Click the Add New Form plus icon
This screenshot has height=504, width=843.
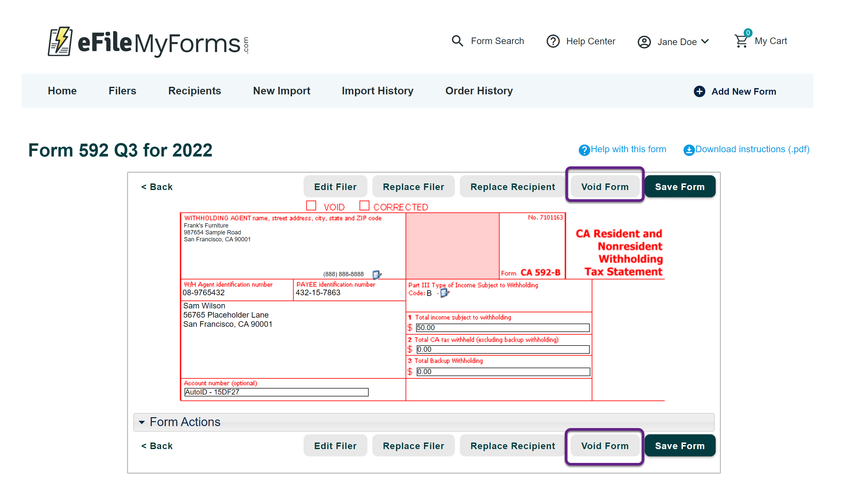click(x=699, y=91)
